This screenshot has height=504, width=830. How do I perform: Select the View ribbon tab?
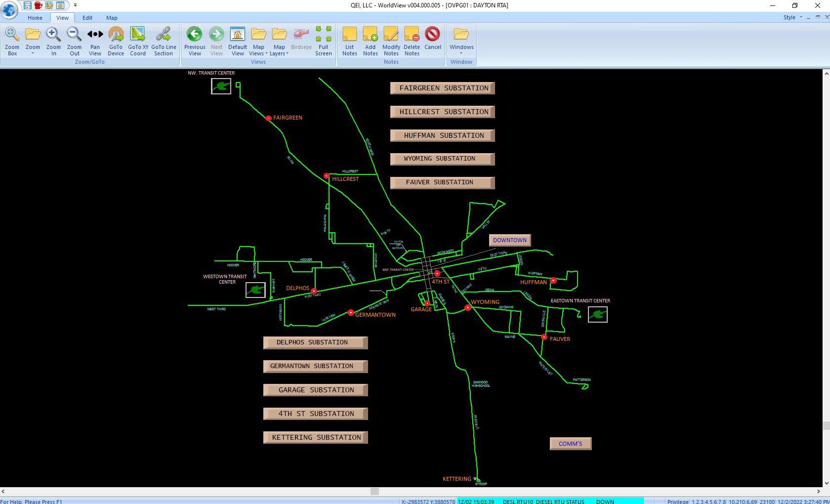tap(62, 18)
